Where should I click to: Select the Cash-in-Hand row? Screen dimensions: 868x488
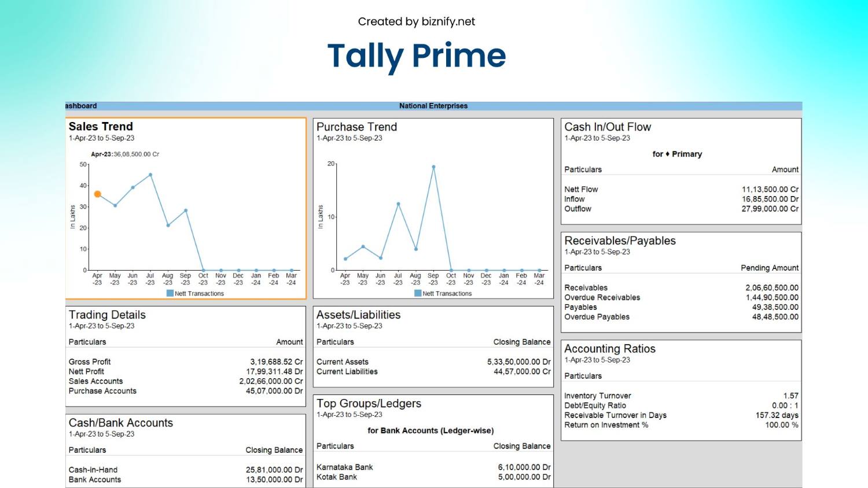pos(186,470)
